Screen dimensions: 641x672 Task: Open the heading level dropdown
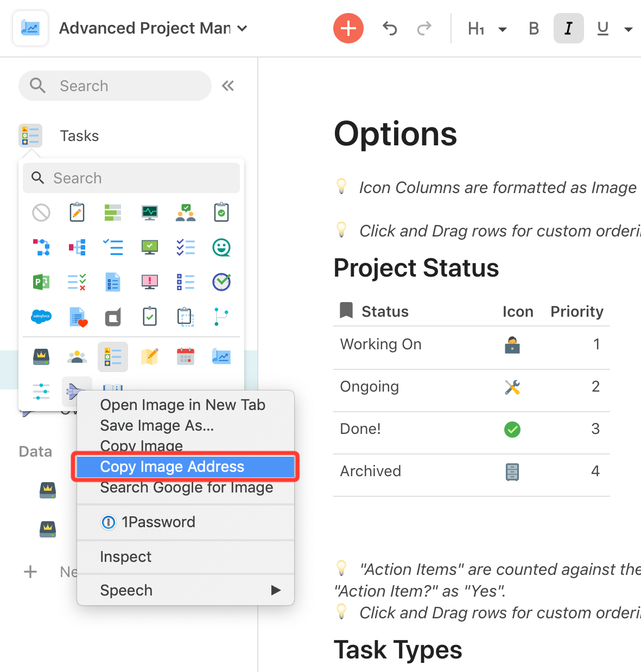[x=503, y=29]
